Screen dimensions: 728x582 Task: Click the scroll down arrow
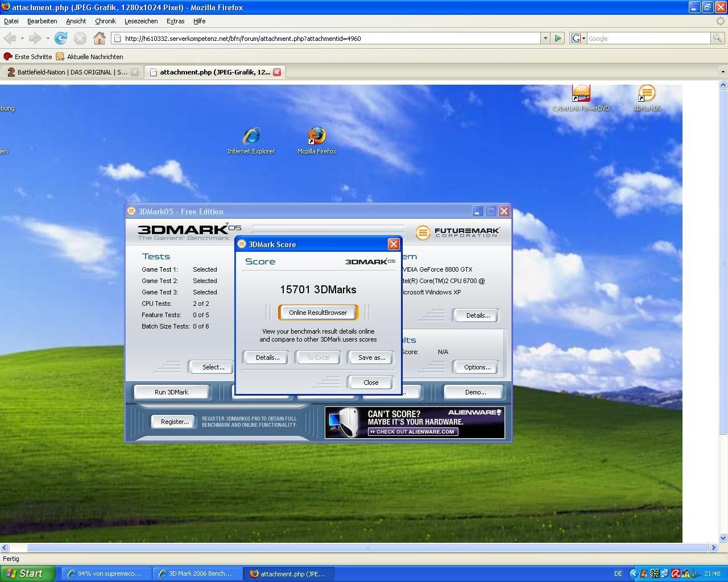pos(723,538)
